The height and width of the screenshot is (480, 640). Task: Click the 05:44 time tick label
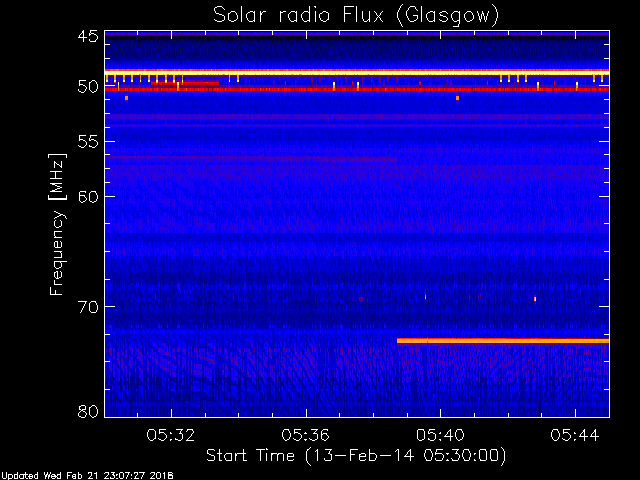pyautogui.click(x=575, y=435)
